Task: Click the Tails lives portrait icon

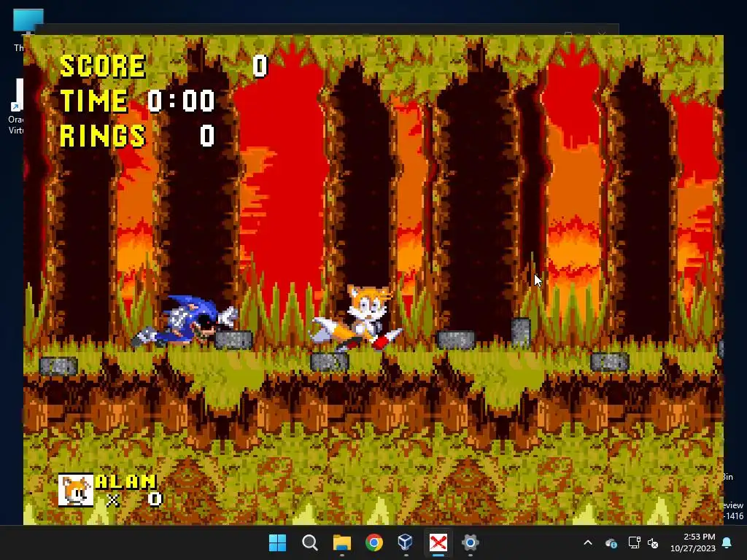Action: click(x=76, y=490)
